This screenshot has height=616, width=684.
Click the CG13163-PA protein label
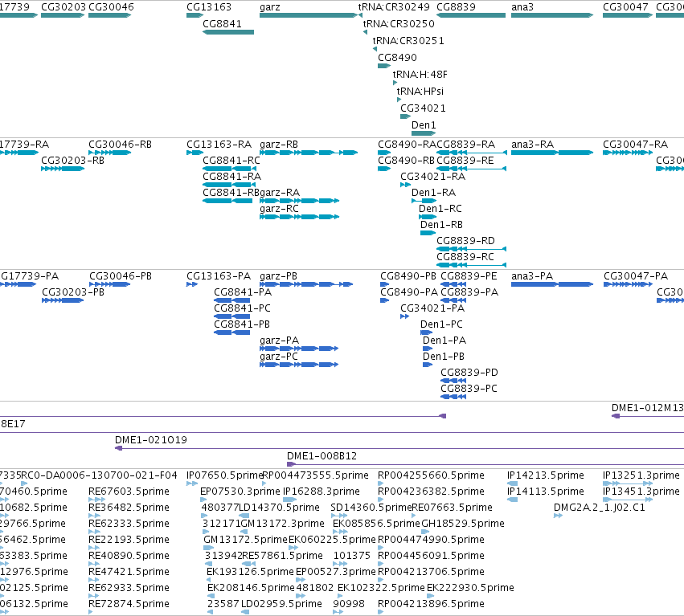pyautogui.click(x=219, y=276)
